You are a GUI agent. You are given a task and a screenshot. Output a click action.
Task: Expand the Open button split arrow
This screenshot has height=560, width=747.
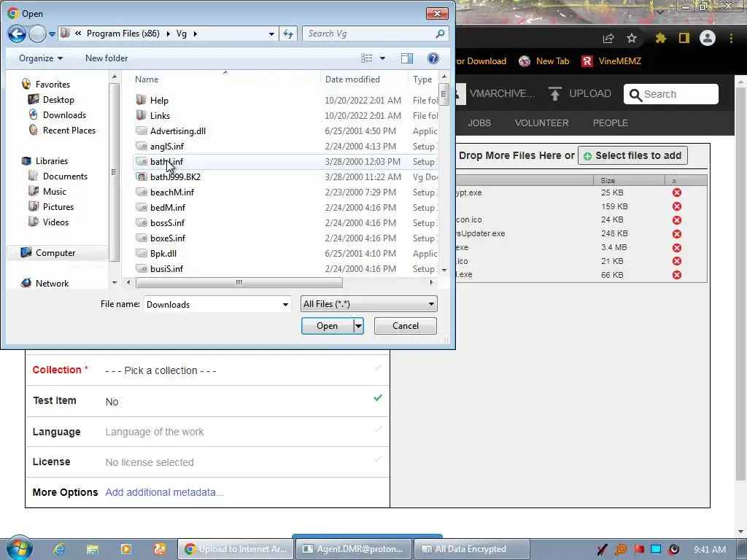(358, 326)
